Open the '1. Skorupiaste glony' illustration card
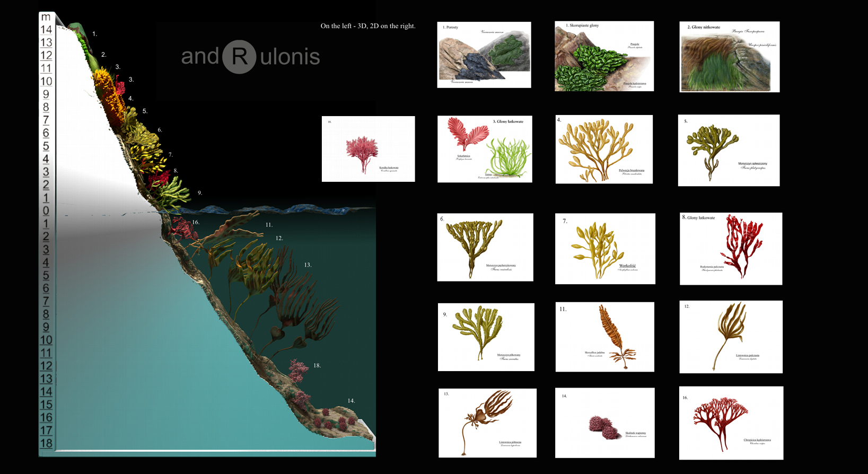The image size is (868, 474). [x=604, y=56]
